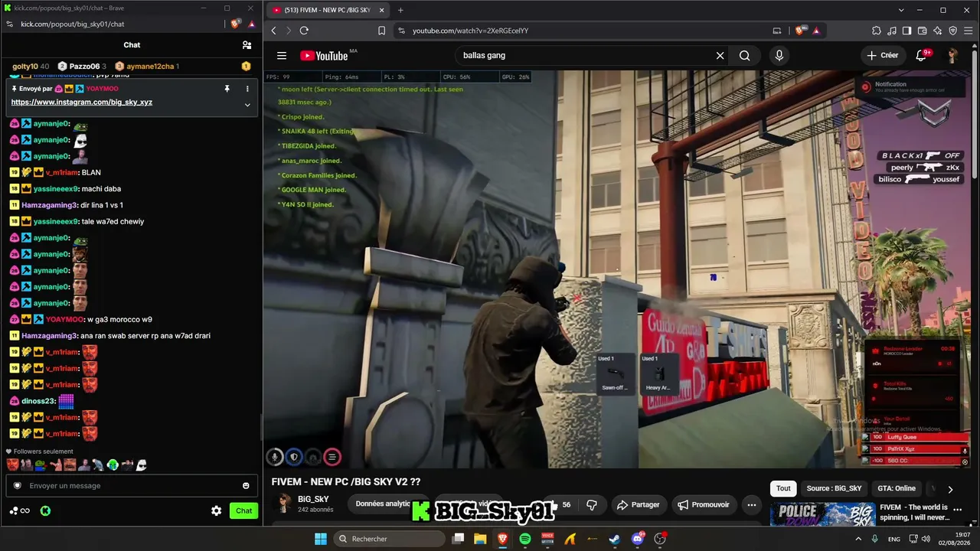Open Brave Wallet from the toolbar
This screenshot has height=551, width=980.
(923, 31)
